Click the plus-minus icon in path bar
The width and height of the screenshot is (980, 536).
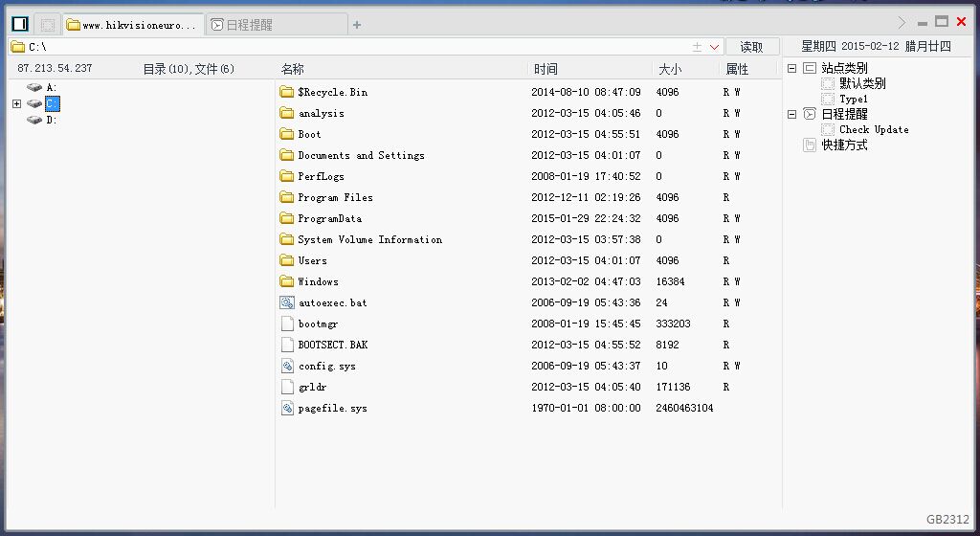click(x=697, y=47)
